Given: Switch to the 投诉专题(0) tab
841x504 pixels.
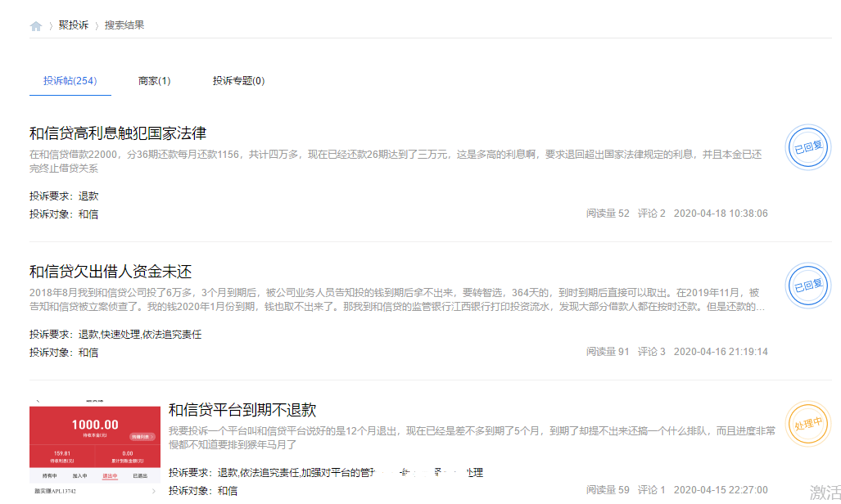Looking at the screenshot, I should [238, 80].
